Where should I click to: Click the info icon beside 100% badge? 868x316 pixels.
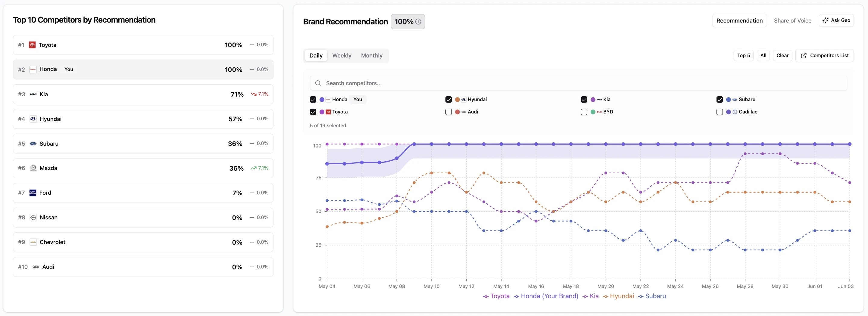coord(418,22)
